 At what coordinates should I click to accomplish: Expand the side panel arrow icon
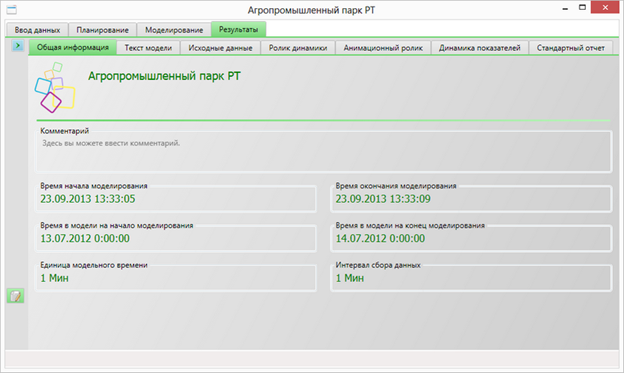coord(18,46)
